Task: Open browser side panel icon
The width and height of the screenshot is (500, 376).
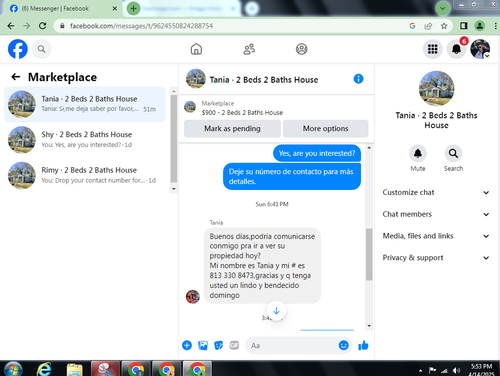Action: (x=464, y=26)
